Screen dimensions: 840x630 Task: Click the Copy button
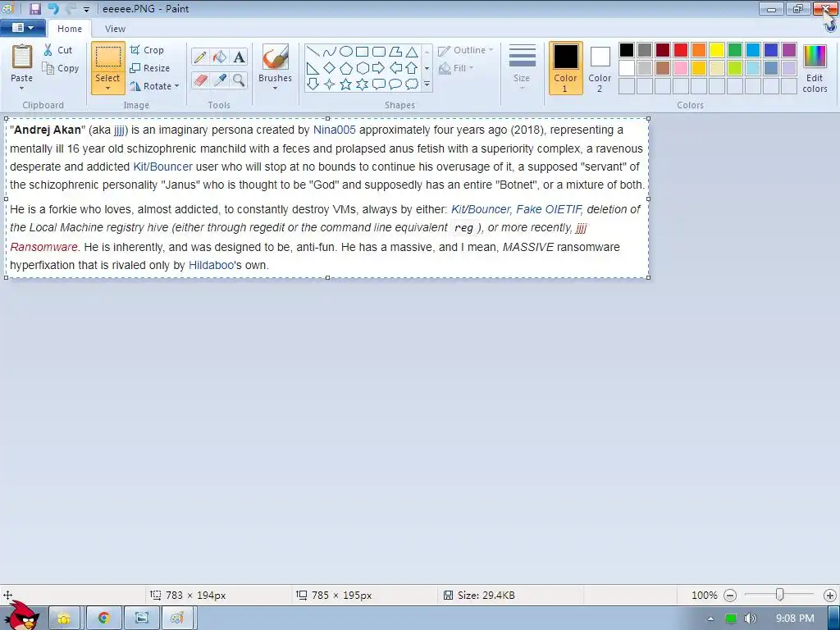pos(61,68)
